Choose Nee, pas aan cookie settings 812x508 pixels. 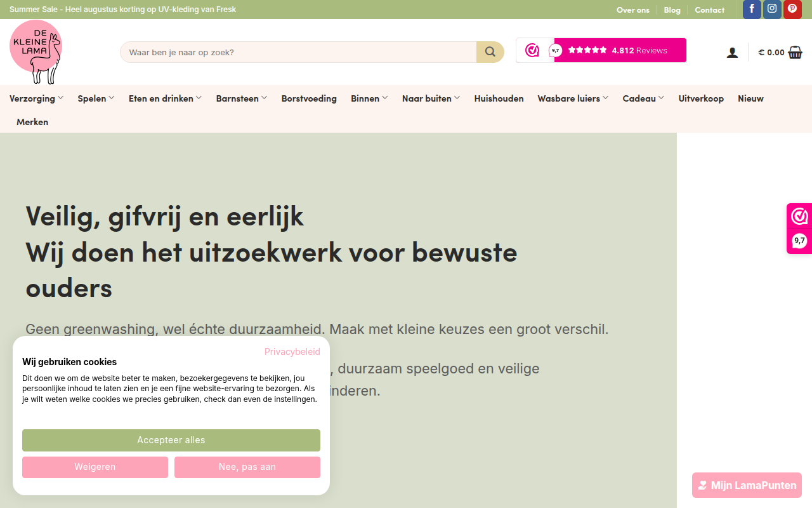pyautogui.click(x=247, y=467)
